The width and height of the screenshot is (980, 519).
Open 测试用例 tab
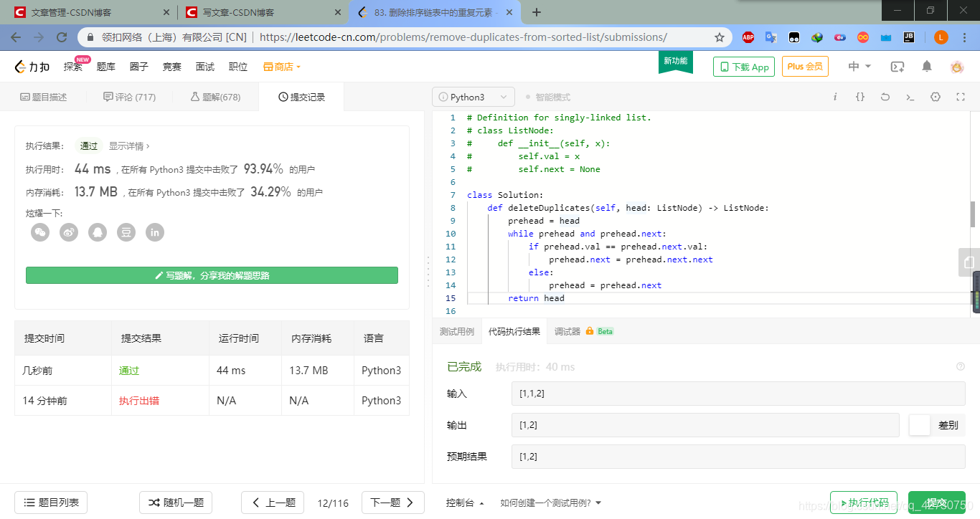click(457, 331)
